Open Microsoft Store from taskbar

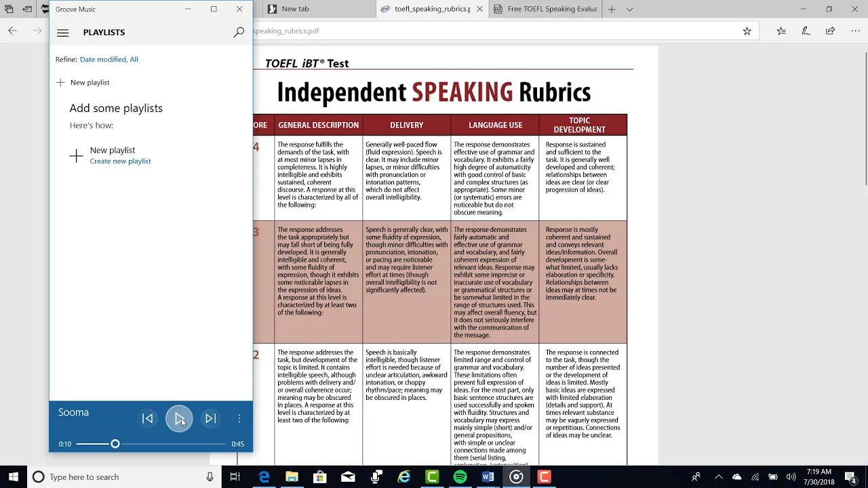[320, 477]
